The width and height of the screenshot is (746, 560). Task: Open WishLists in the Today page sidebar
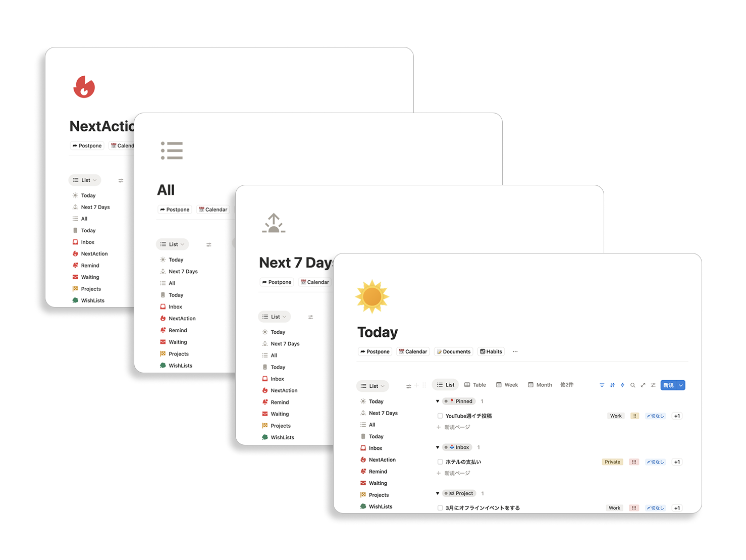(x=380, y=506)
